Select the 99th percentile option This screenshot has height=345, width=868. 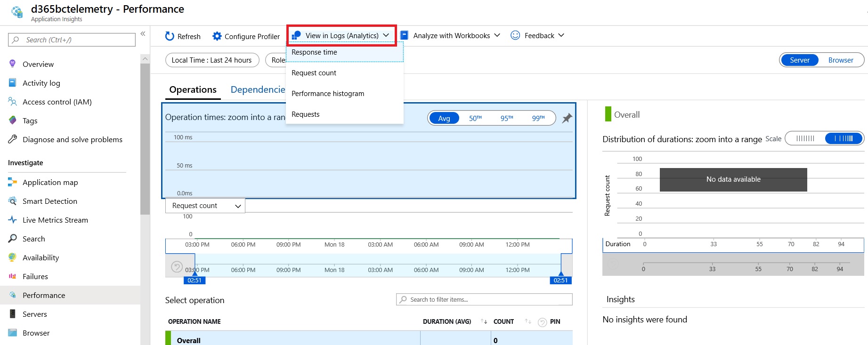538,118
